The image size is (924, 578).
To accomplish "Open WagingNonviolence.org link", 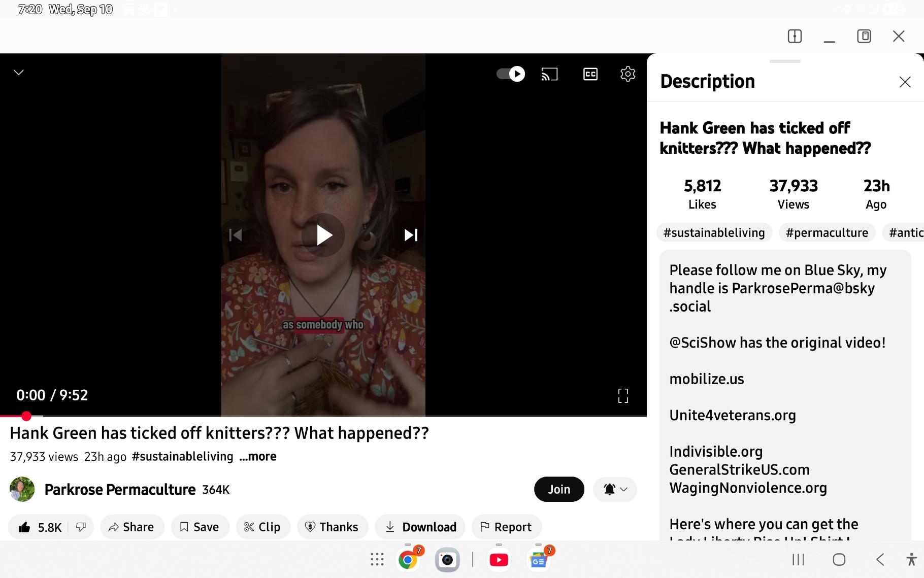I will point(748,488).
